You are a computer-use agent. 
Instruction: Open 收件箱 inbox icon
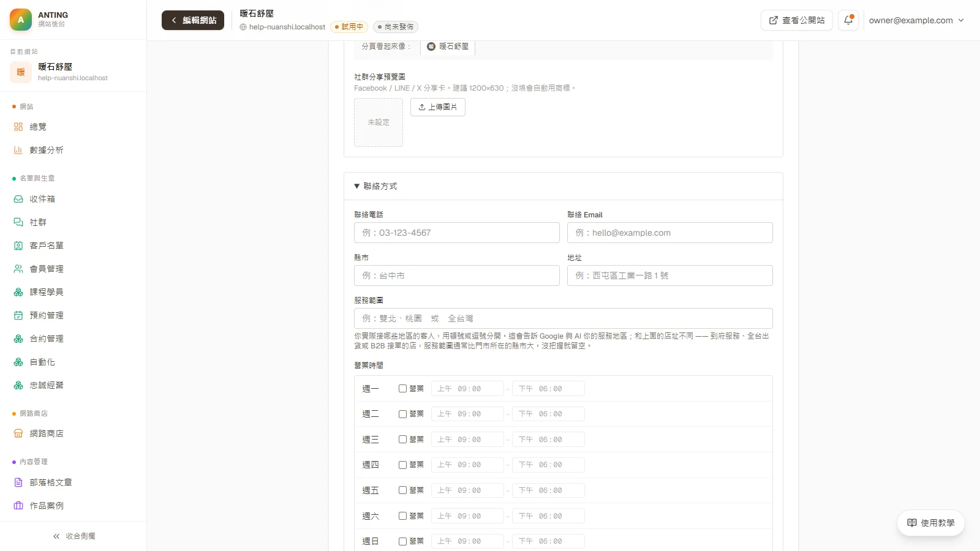point(18,199)
